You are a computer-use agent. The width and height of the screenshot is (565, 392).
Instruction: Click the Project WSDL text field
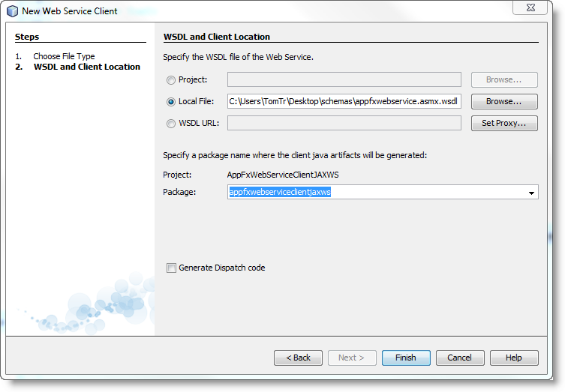tap(344, 80)
